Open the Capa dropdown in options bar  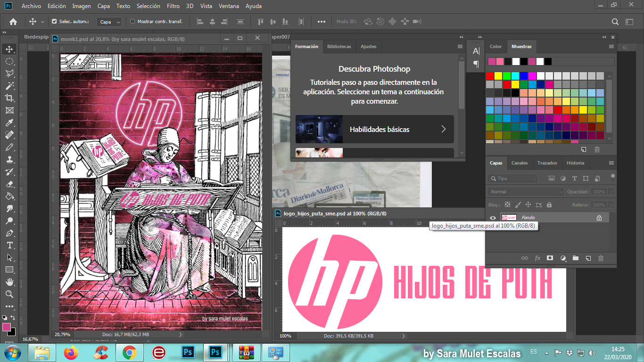(x=109, y=22)
